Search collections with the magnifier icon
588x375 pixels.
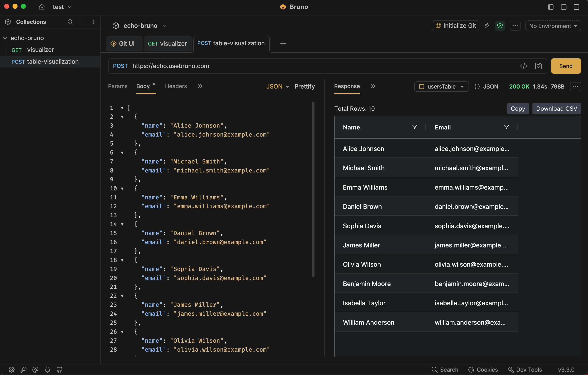point(70,22)
